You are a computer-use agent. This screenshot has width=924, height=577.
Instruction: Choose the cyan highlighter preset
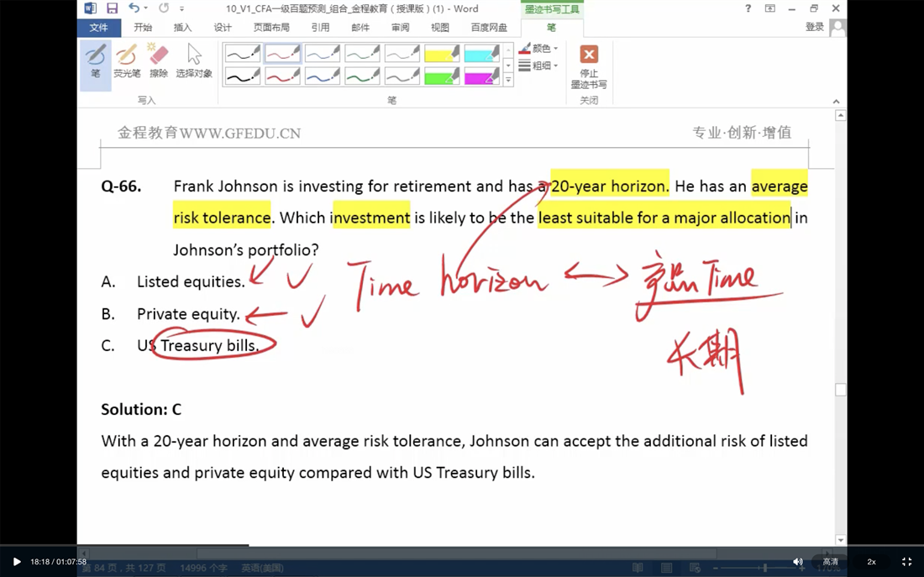(482, 53)
